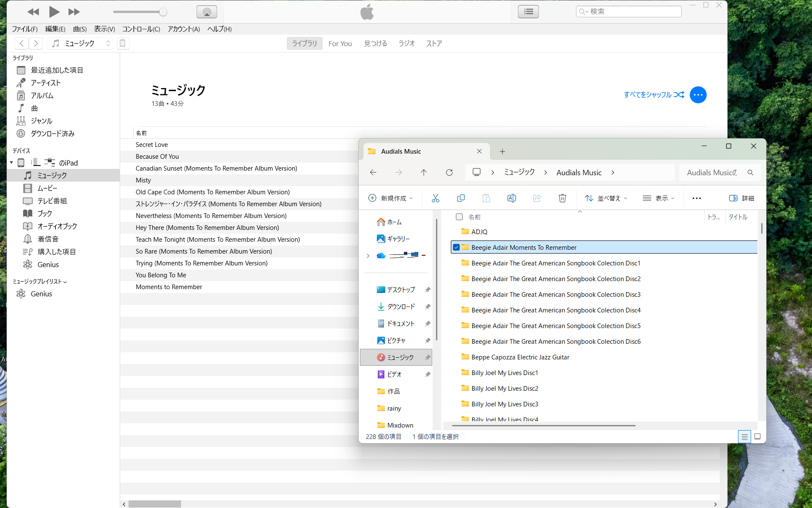
Task: Switch to the For You tab
Action: pyautogui.click(x=340, y=44)
